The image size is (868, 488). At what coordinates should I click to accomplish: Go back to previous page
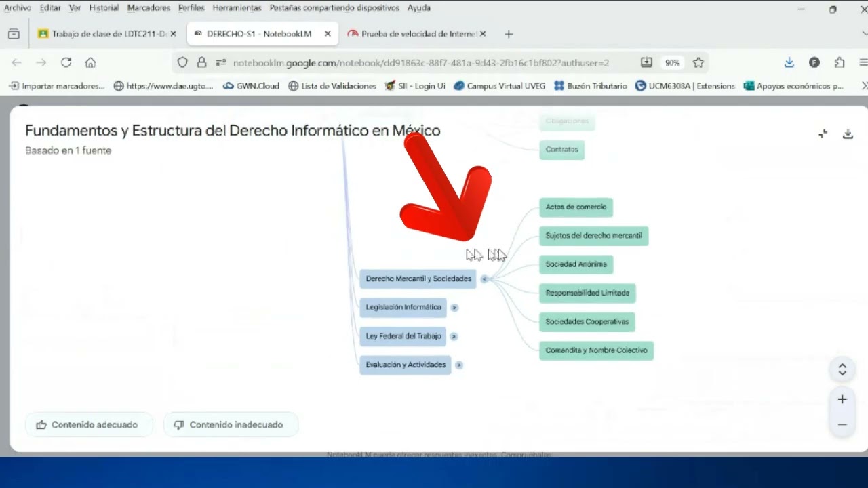(x=17, y=62)
